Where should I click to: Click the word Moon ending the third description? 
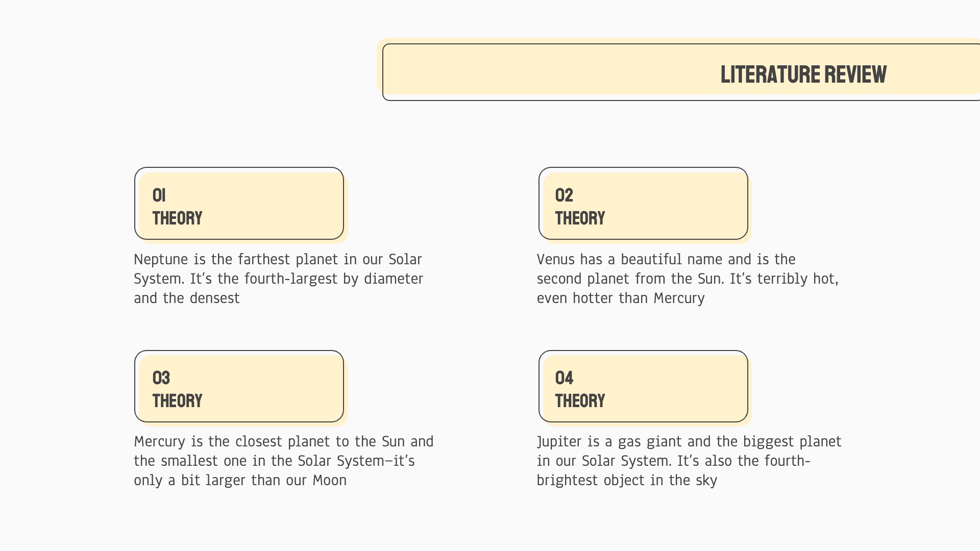(329, 481)
